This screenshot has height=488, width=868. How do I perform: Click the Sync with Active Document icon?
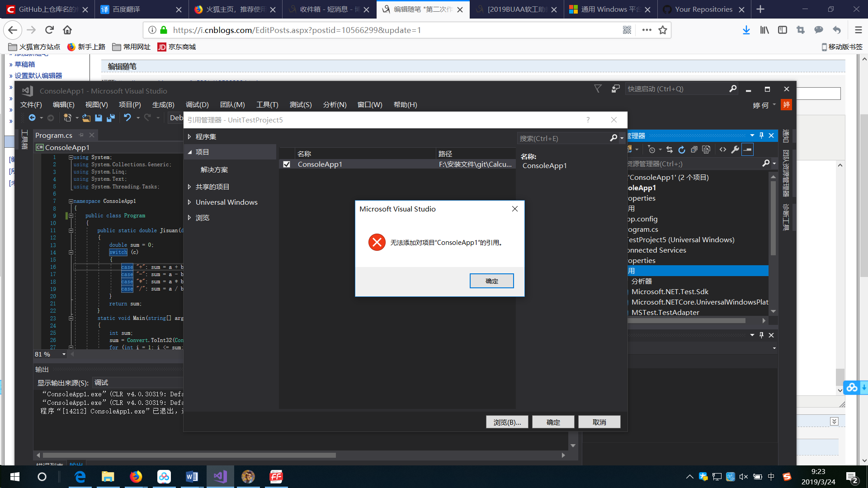point(670,150)
